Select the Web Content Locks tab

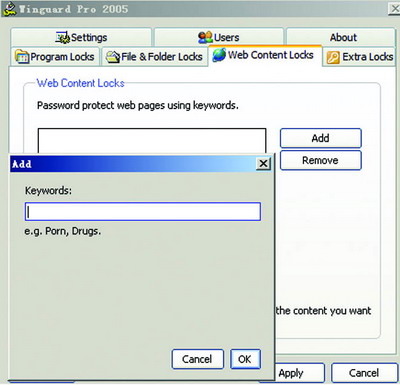coord(265,55)
